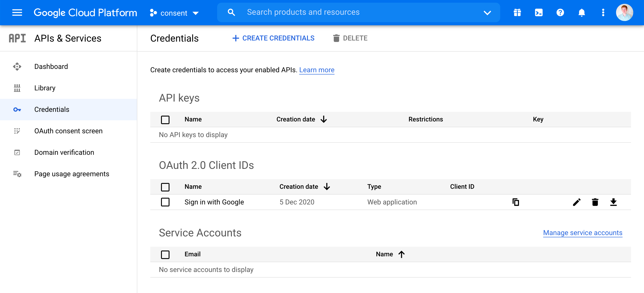This screenshot has width=644, height=293.
Task: Open the help question mark icon
Action: point(560,12)
